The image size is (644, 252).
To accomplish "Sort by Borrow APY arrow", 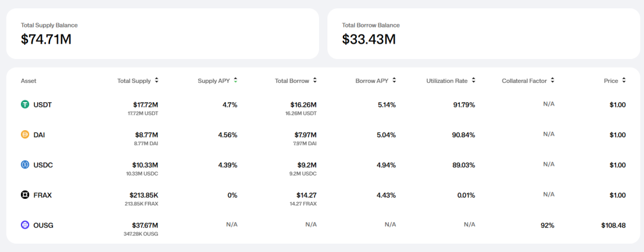I will click(x=394, y=80).
